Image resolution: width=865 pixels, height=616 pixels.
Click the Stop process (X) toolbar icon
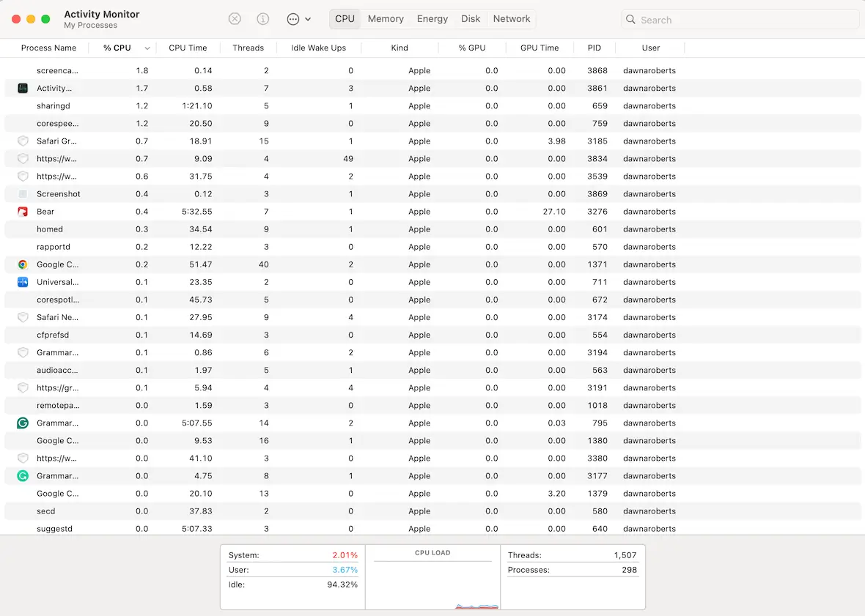[235, 19]
